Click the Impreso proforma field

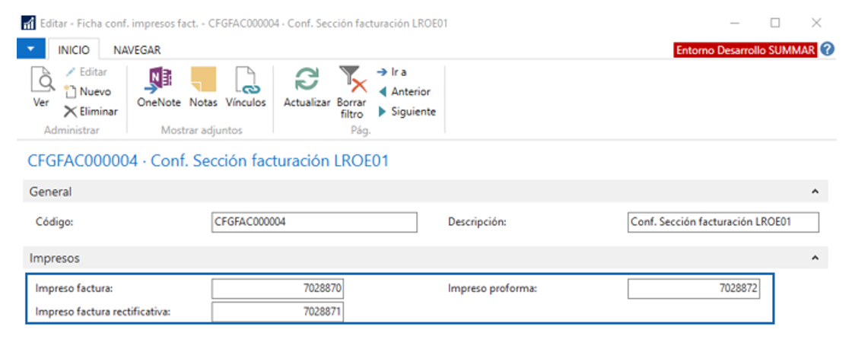(x=694, y=289)
